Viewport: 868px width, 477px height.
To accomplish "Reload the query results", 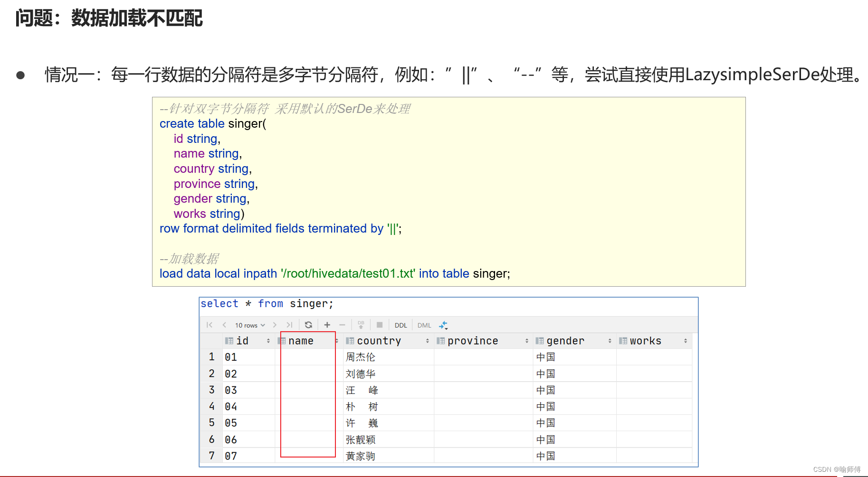I will [x=308, y=325].
